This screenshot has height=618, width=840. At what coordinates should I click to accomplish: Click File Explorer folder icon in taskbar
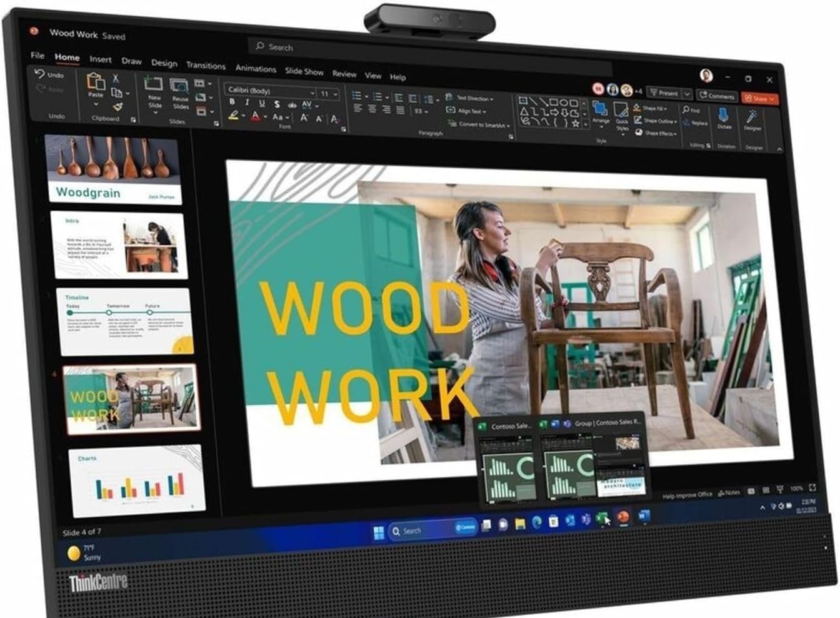pos(520,524)
